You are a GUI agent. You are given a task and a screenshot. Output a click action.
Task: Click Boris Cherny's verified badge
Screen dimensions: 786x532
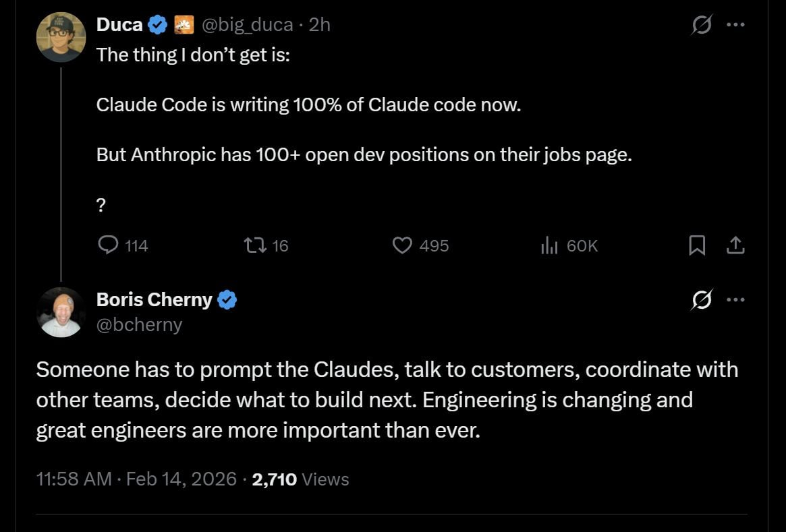coord(227,299)
